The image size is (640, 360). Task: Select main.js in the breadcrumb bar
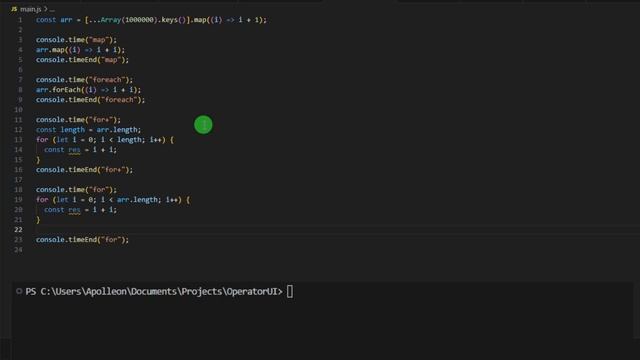click(x=31, y=9)
